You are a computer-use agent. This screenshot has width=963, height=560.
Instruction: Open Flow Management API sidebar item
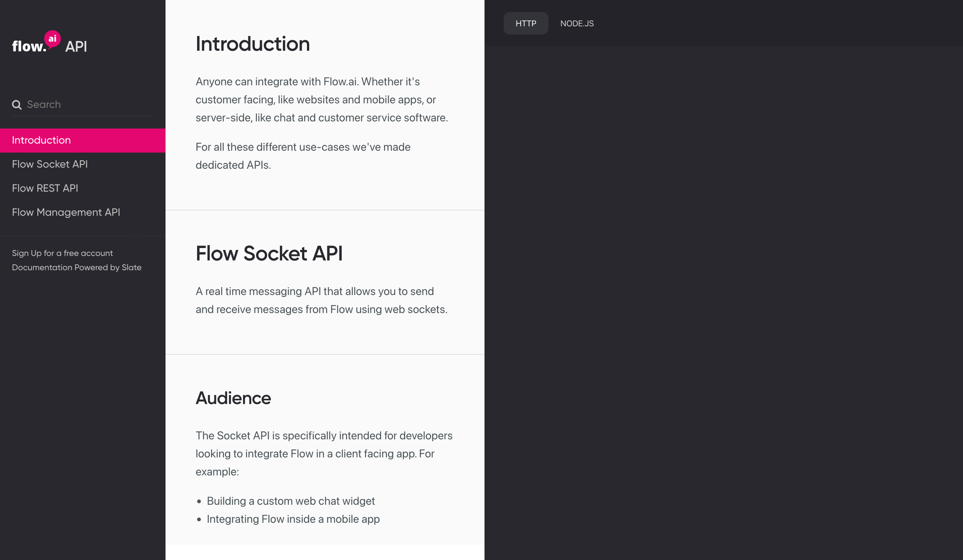82,213
